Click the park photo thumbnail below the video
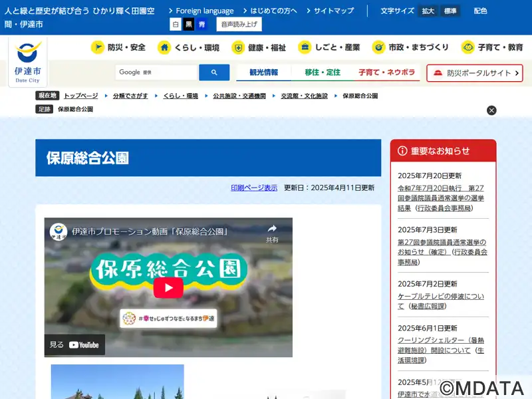532x399 pixels. click(118, 382)
